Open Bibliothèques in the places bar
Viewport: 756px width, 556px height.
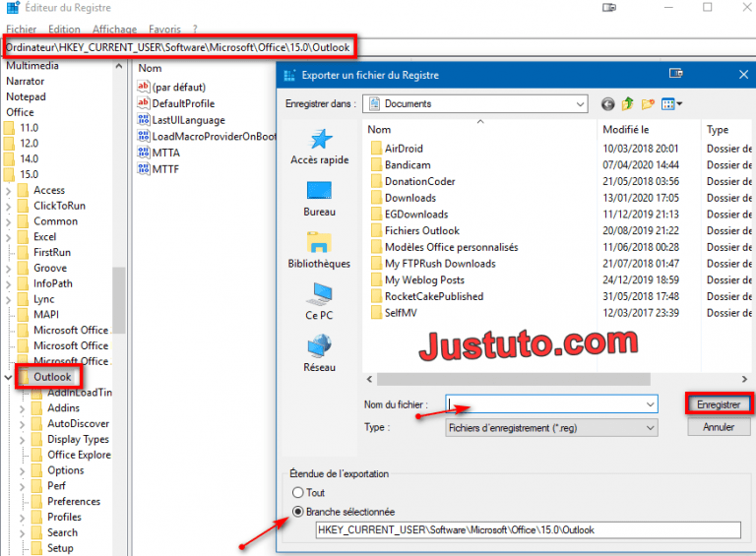[x=319, y=250]
